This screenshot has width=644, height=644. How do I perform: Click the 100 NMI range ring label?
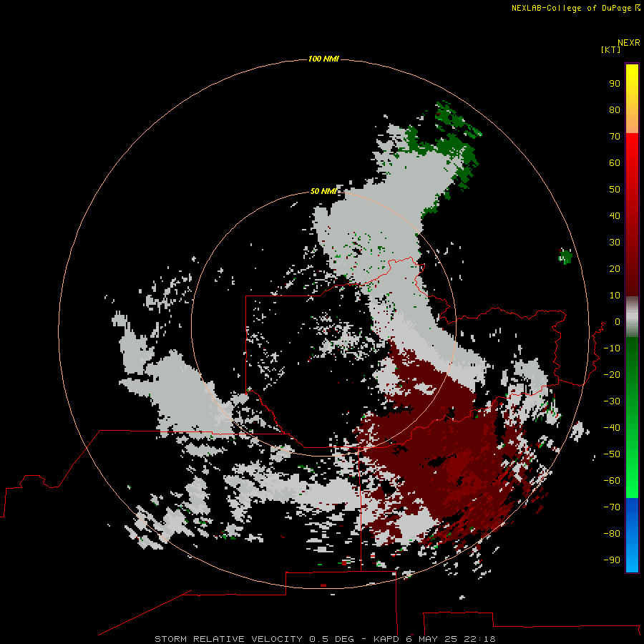pos(323,59)
